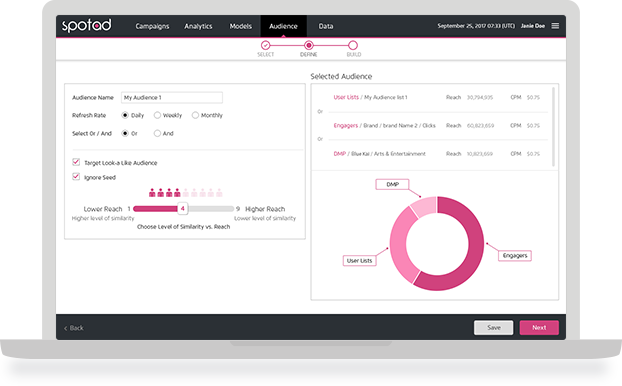The image size is (622, 386).
Task: Click the User Lists chart label
Action: [x=359, y=261]
